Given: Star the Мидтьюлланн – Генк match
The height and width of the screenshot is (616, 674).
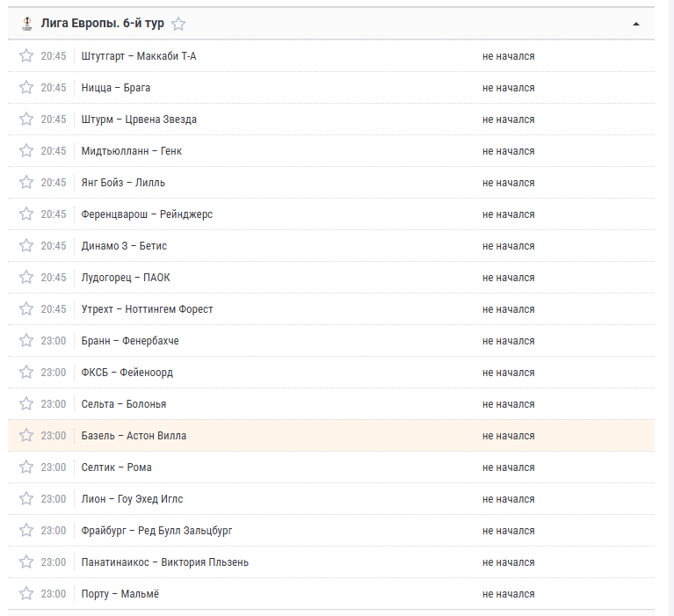Looking at the screenshot, I should pyautogui.click(x=26, y=150).
